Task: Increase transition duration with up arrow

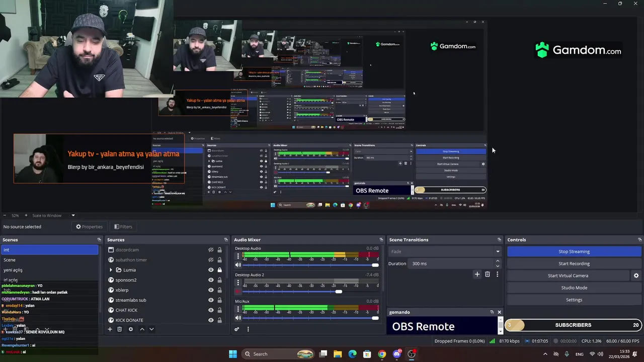Action: coord(498,261)
